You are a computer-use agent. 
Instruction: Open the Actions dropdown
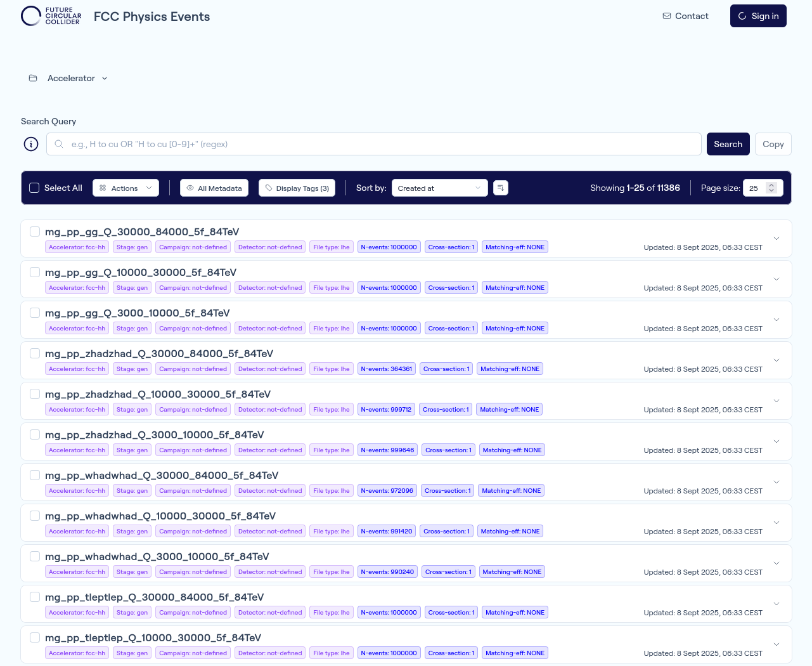point(126,188)
